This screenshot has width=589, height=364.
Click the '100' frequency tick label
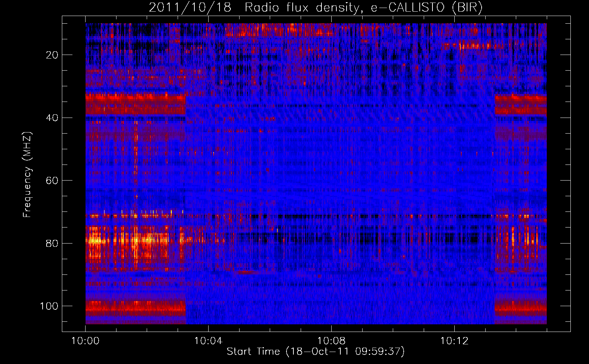click(x=49, y=306)
